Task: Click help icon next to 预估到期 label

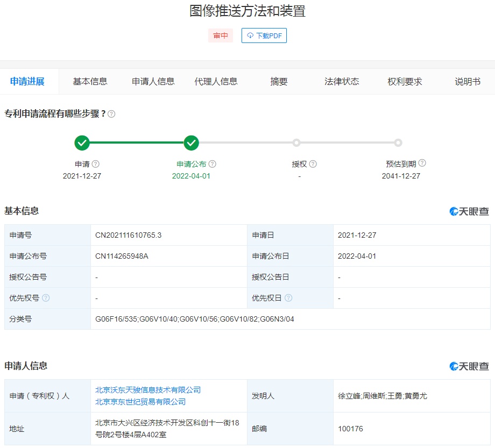Action: [x=422, y=163]
